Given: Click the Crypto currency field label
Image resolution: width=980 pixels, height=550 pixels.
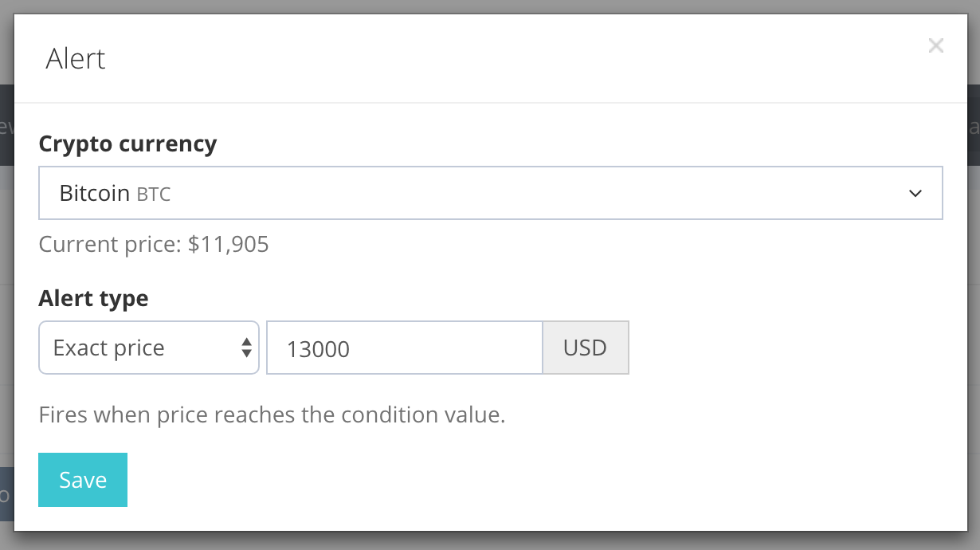Looking at the screenshot, I should click(127, 143).
